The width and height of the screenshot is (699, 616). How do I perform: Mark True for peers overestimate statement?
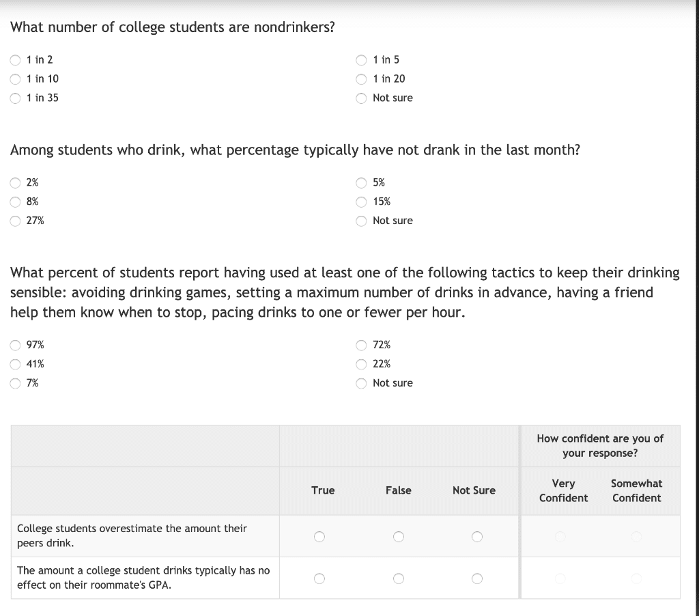point(319,536)
